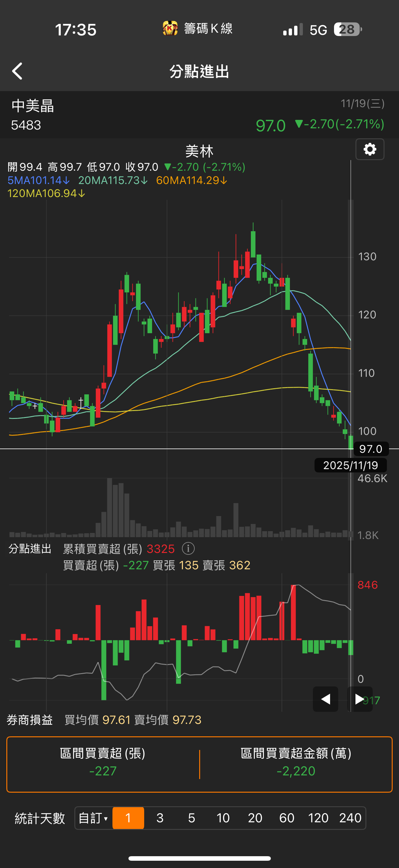The image size is (399, 868).
Task: Step to previous day with left arrow
Action: point(325,699)
